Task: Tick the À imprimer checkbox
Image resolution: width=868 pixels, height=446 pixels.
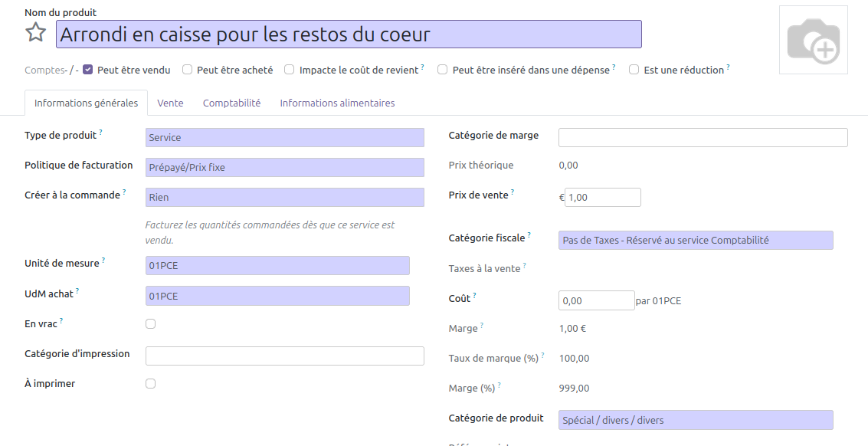Action: pyautogui.click(x=151, y=383)
